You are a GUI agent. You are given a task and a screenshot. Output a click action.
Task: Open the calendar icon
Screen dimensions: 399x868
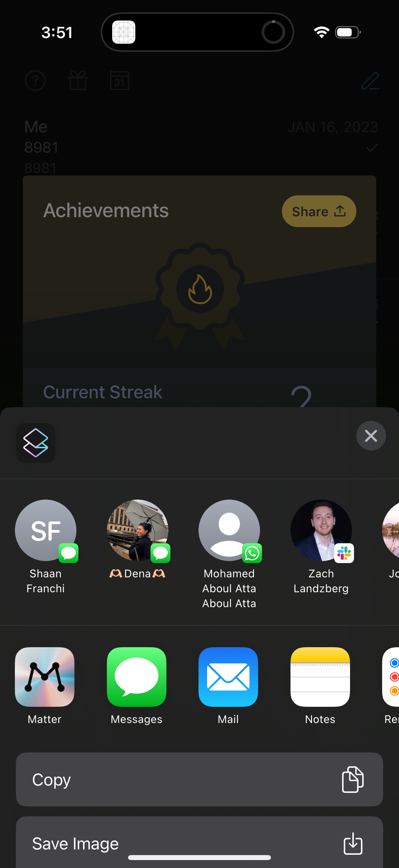pyautogui.click(x=119, y=80)
